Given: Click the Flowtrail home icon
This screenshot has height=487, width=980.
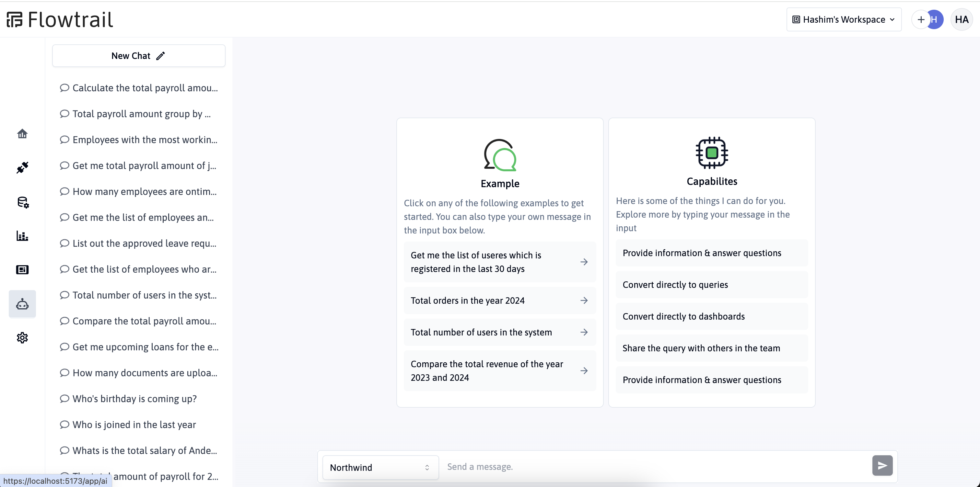Looking at the screenshot, I should coord(22,134).
